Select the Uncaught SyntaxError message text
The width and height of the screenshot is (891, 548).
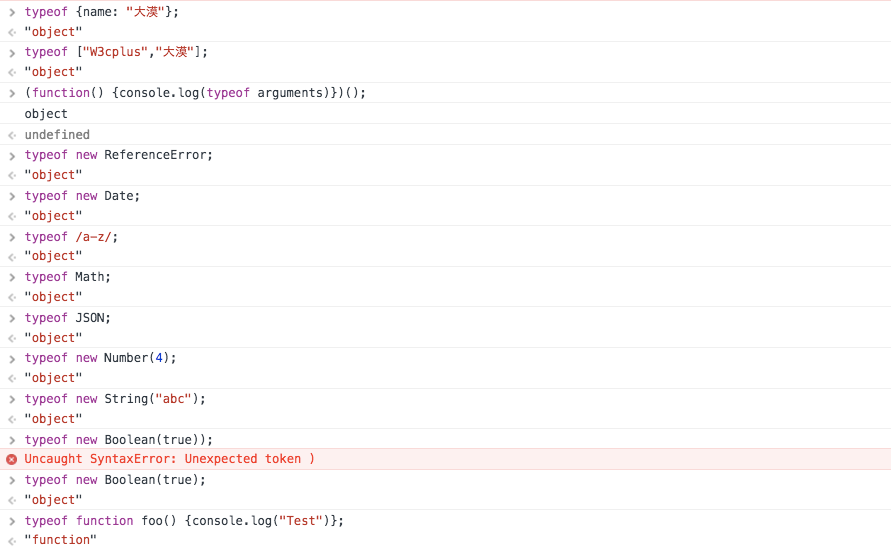pos(170,459)
